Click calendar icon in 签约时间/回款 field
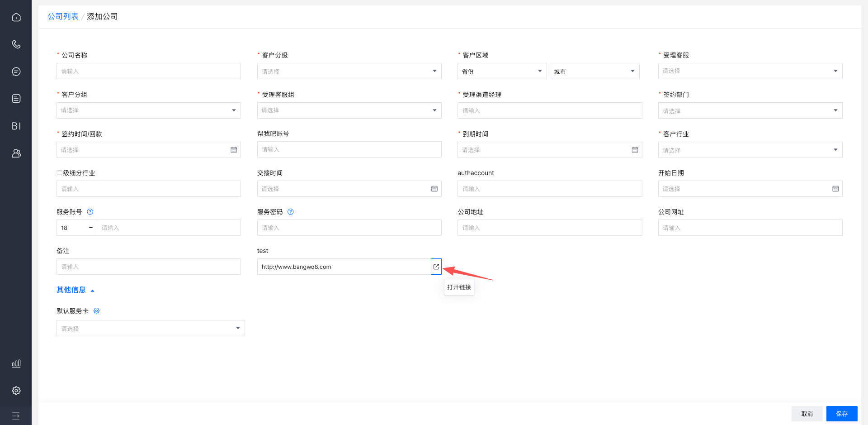The height and width of the screenshot is (425, 868). pyautogui.click(x=234, y=150)
